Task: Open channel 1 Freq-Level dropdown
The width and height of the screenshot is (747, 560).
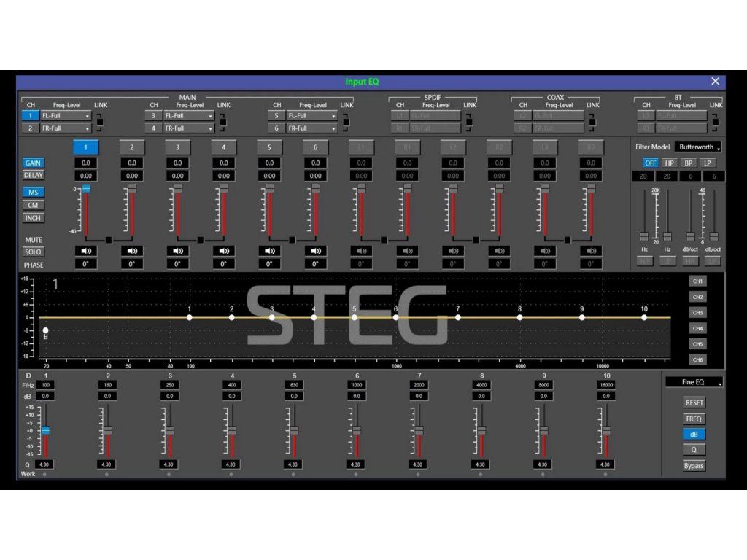Action: [66, 116]
